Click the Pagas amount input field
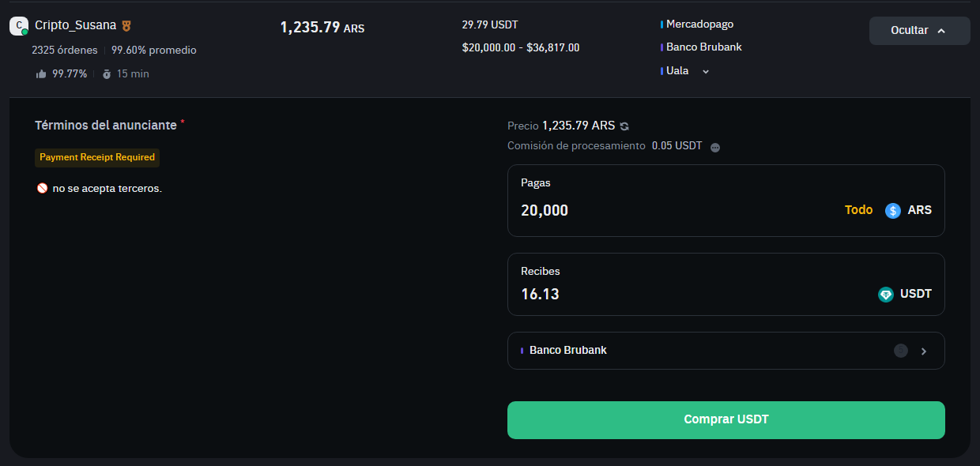Viewport: 980px width, 466px height. pyautogui.click(x=672, y=210)
